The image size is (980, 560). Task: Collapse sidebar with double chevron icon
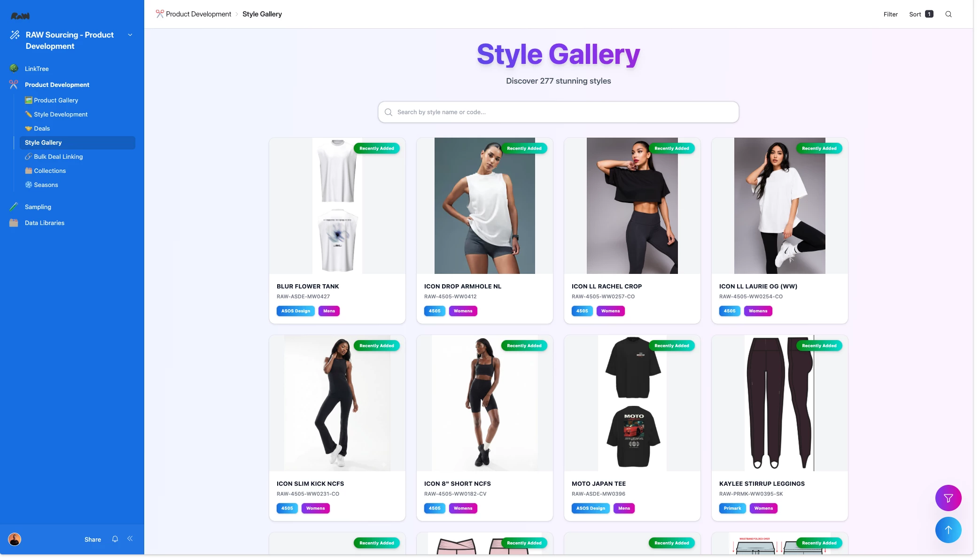(x=130, y=539)
